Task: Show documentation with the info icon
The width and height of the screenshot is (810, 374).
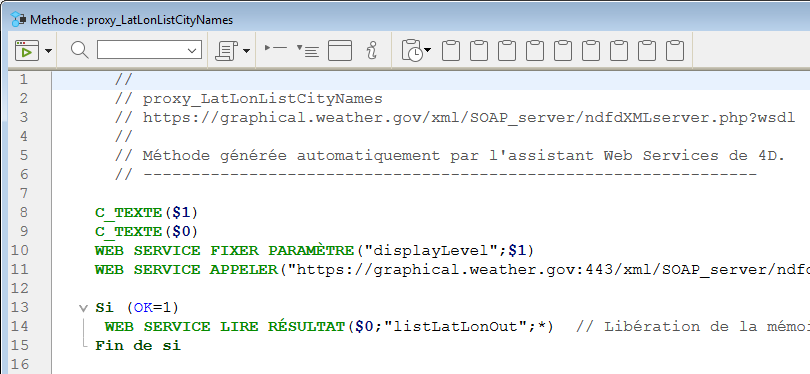Action: 372,51
